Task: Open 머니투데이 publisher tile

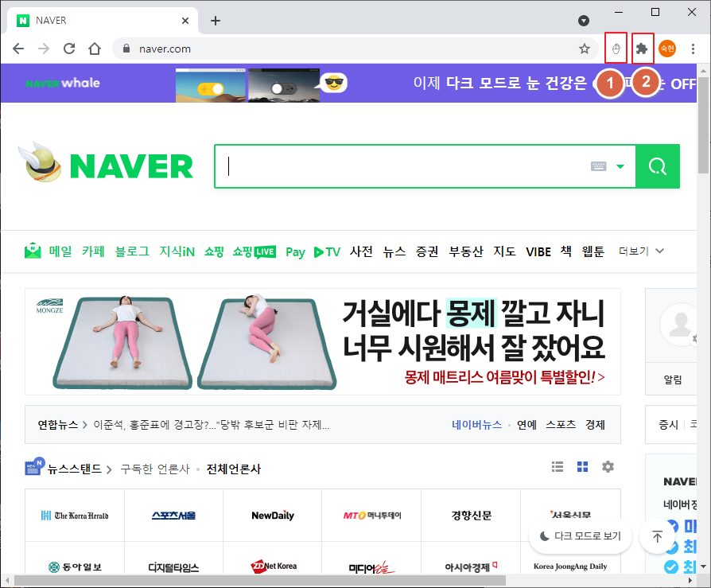Action: (372, 516)
